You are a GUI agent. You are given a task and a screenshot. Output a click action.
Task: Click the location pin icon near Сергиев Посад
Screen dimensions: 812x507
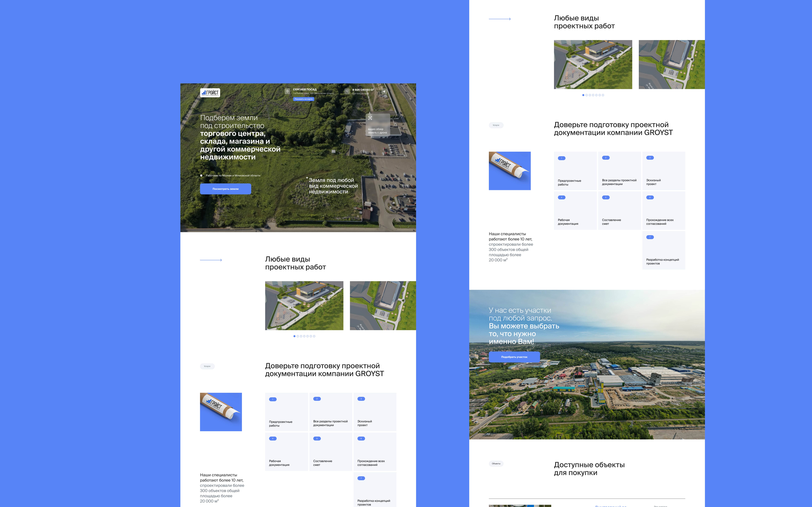287,91
